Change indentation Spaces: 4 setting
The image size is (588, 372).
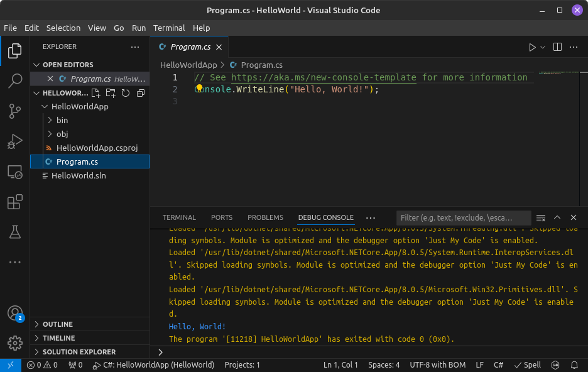pyautogui.click(x=384, y=365)
